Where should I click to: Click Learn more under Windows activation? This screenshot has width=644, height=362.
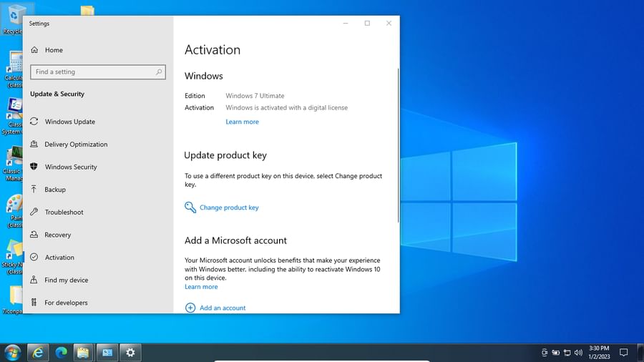[x=242, y=122]
